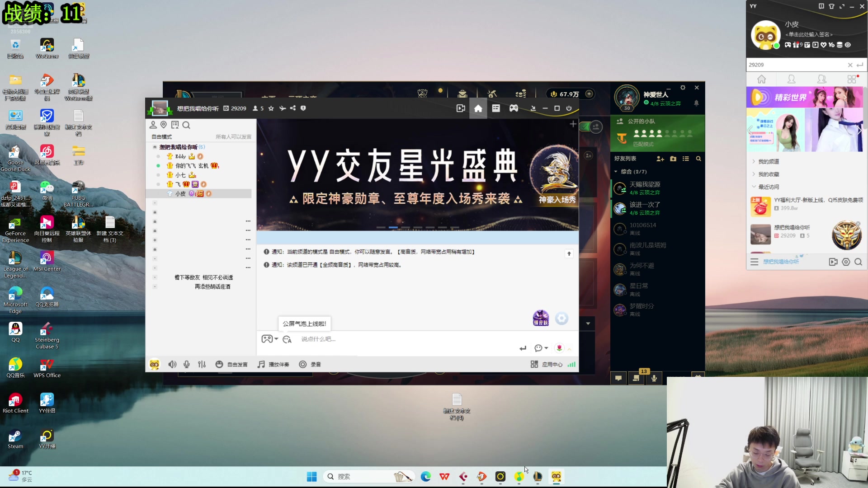Click the speaker/audio icon in YY
This screenshot has height=488, width=868.
(172, 364)
